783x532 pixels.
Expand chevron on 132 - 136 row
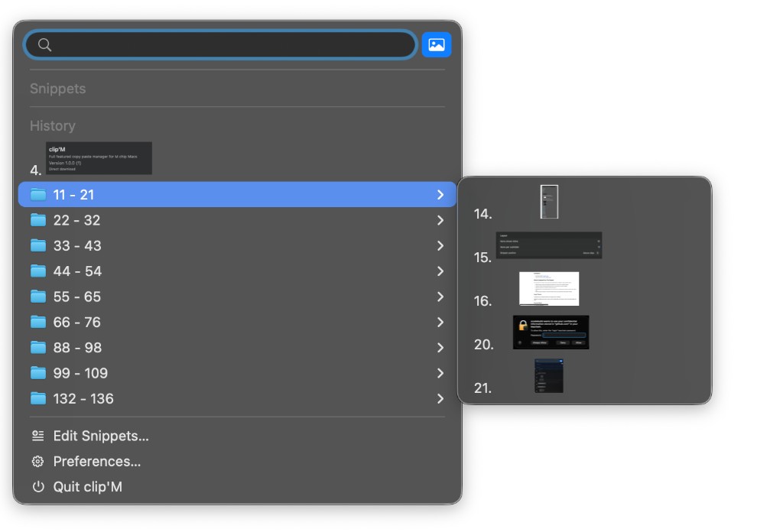tap(440, 398)
